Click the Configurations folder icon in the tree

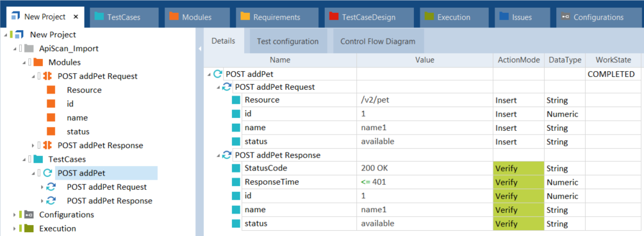29,215
